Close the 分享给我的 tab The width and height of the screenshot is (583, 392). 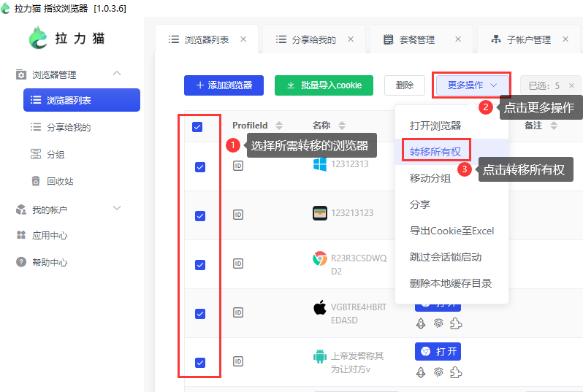(x=351, y=39)
